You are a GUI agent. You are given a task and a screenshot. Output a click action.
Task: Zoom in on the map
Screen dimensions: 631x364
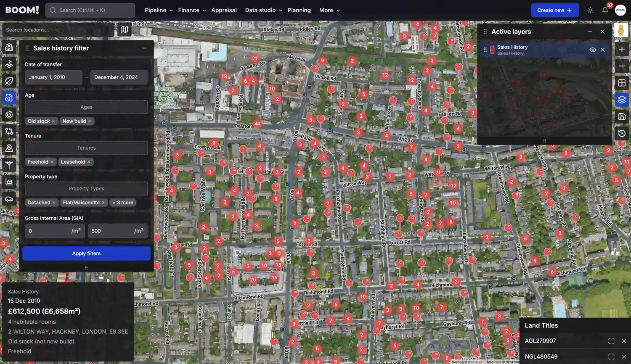coord(622,49)
